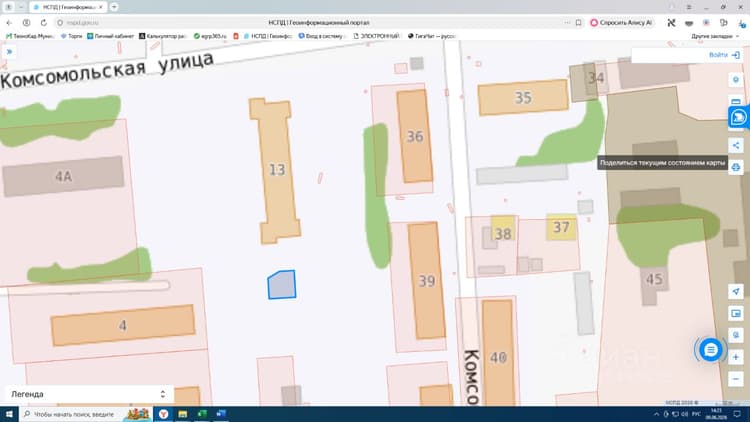The image size is (750, 422).
Task: Expand the left sidebar with double chevron
Action: point(9,52)
